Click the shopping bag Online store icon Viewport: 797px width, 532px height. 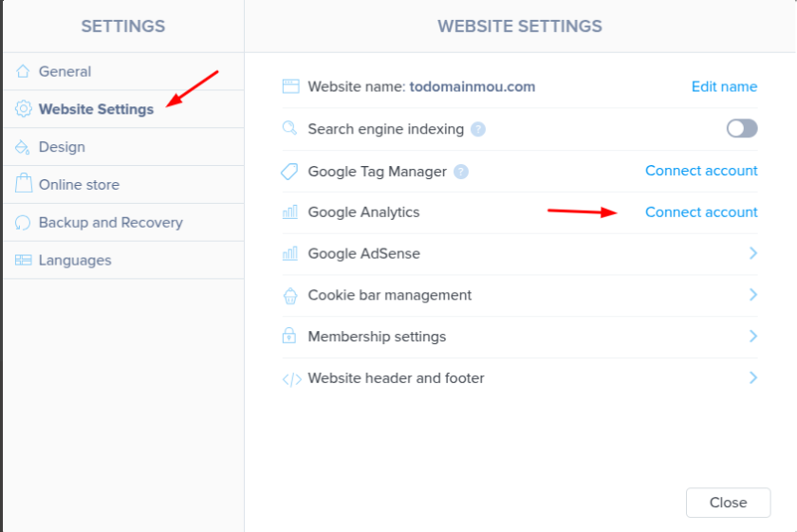coord(24,183)
